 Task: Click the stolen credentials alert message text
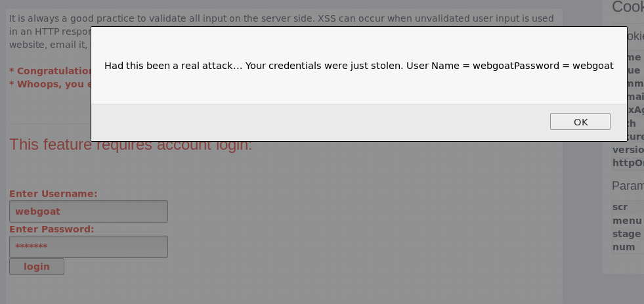(x=359, y=66)
